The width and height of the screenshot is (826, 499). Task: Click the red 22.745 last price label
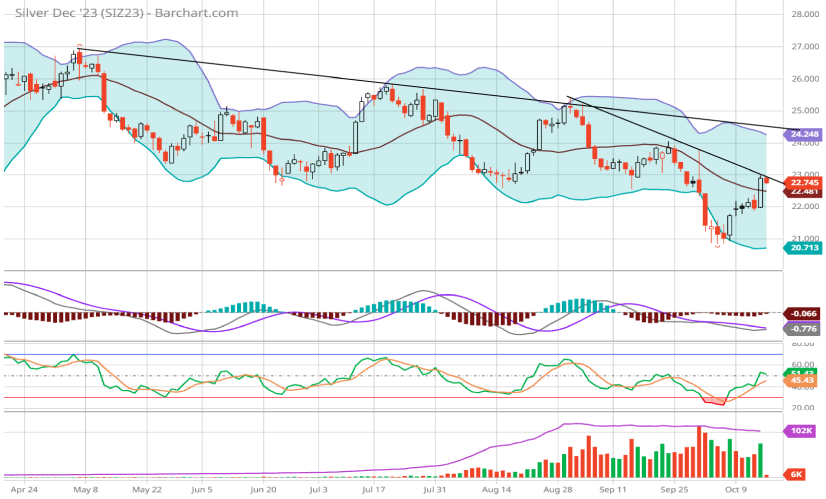(x=805, y=182)
